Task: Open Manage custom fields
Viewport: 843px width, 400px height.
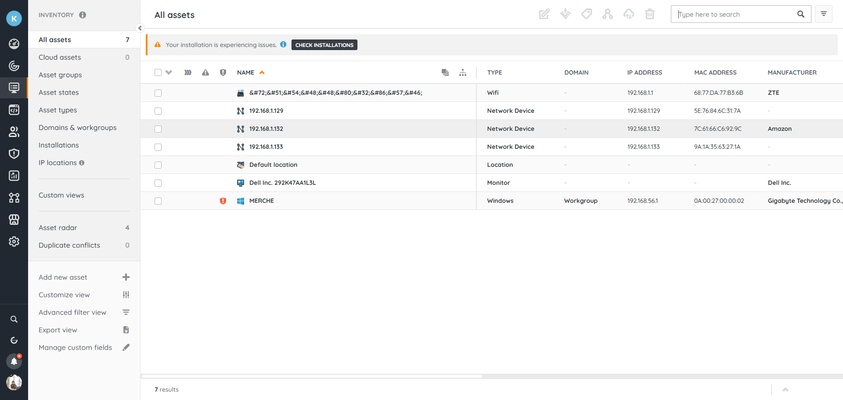Action: click(84, 348)
